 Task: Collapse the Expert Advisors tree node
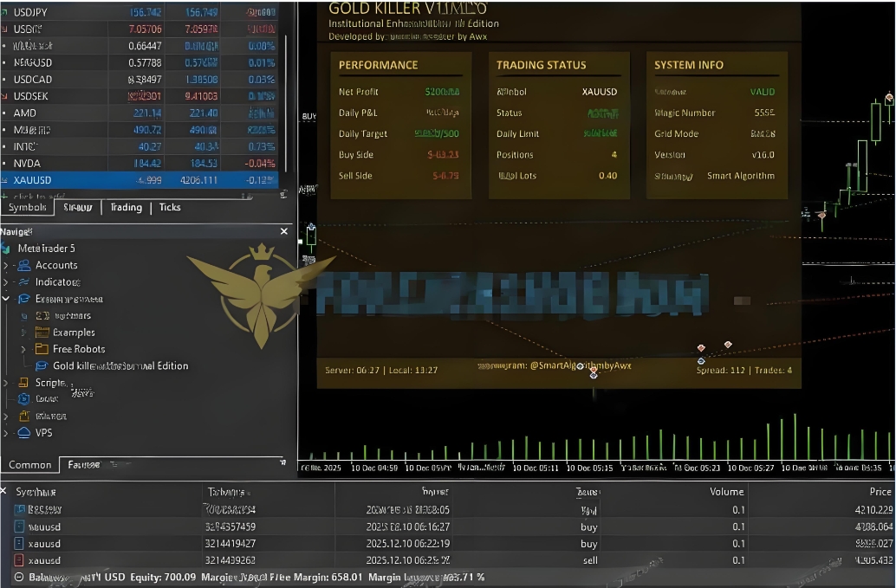point(6,299)
